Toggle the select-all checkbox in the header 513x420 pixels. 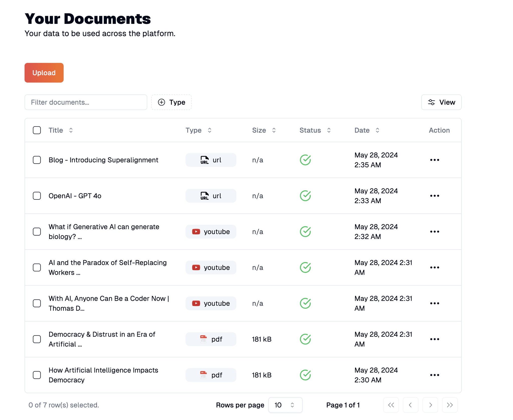[x=37, y=130]
